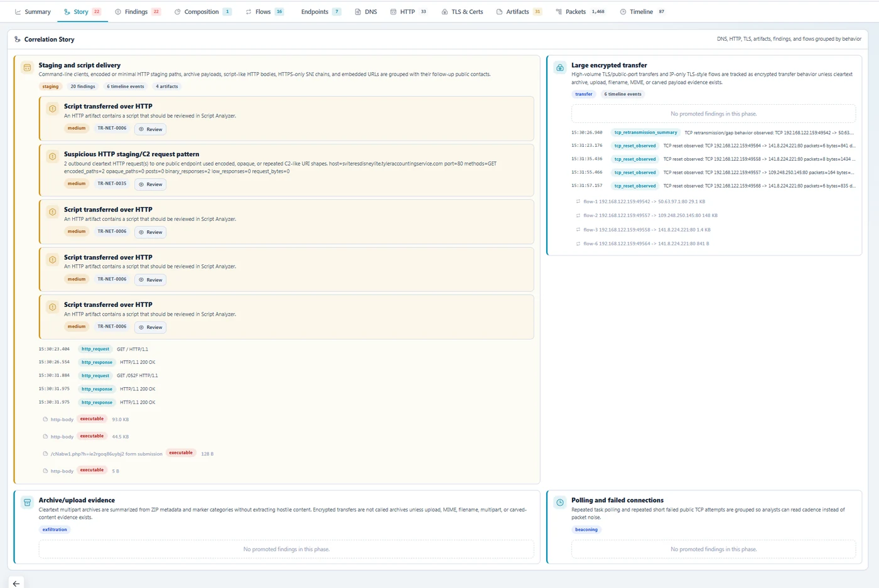Click http_request tag at 15:30:31.884
This screenshot has height=588, width=879.
click(95, 375)
